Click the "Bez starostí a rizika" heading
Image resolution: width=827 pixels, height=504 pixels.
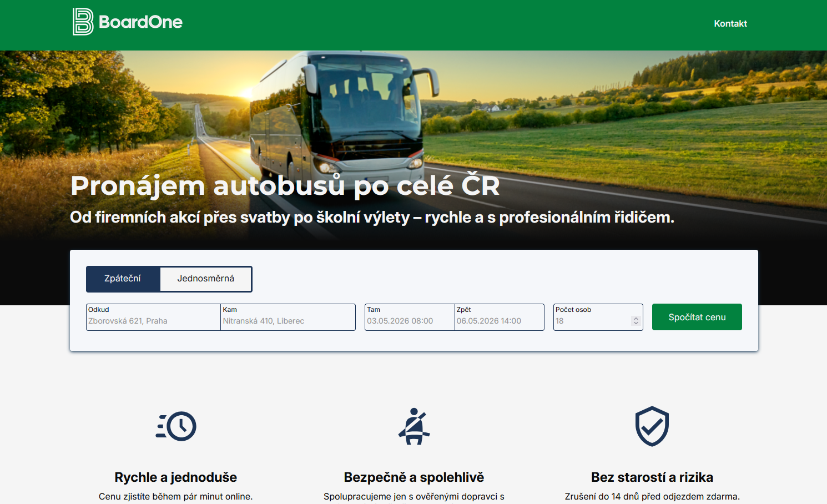pos(652,477)
